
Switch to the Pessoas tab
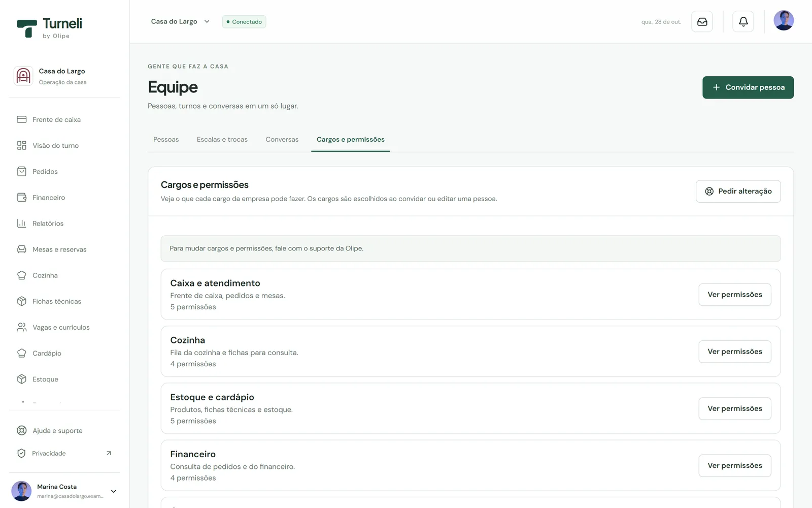click(x=166, y=139)
